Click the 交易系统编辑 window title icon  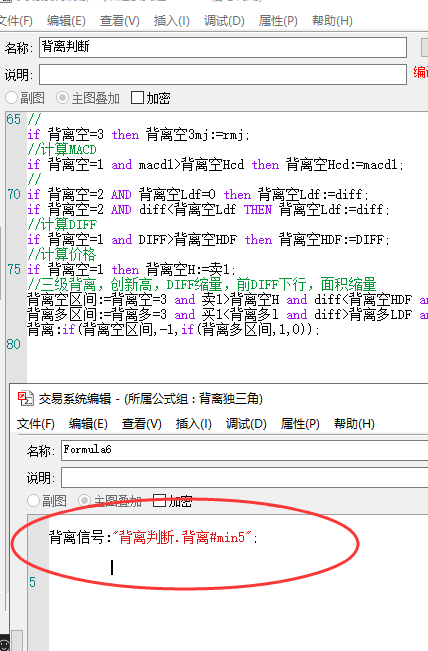[25, 398]
